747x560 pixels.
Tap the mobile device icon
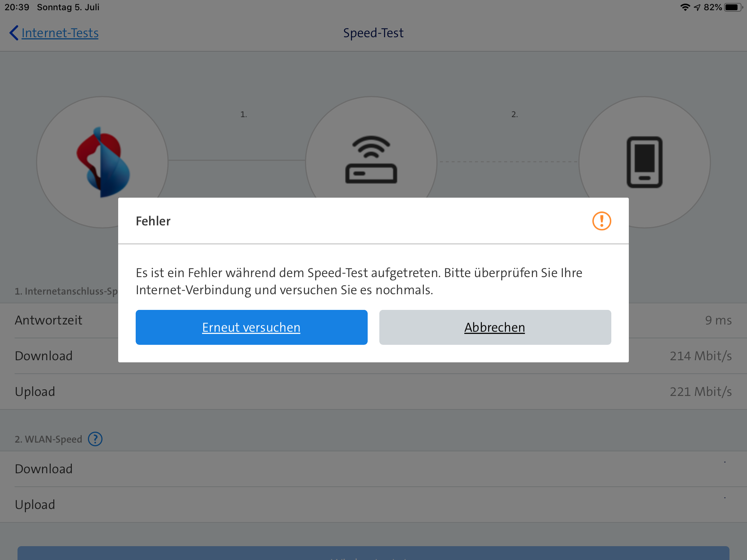pyautogui.click(x=645, y=162)
